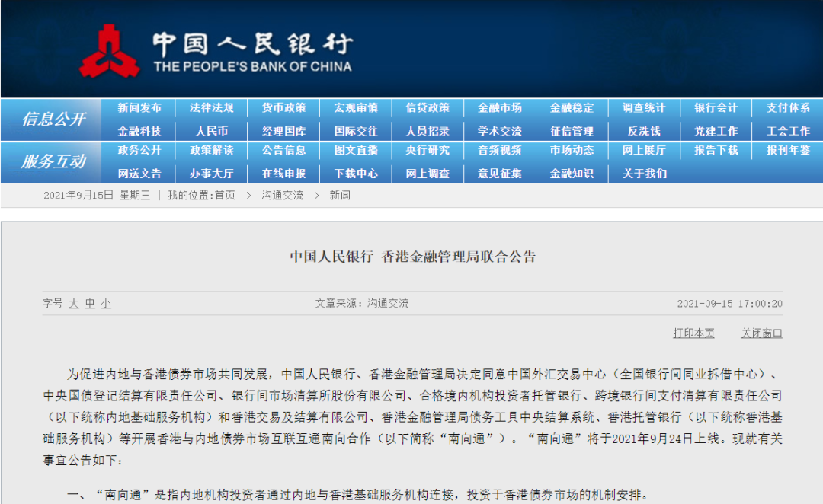Select 反洗钱 from the navigation
The image size is (823, 504).
(645, 130)
